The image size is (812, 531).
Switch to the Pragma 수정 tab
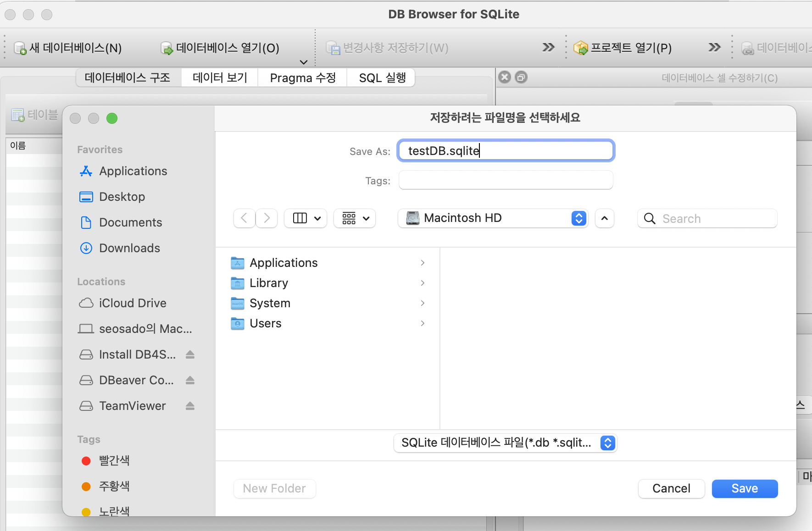coord(303,77)
